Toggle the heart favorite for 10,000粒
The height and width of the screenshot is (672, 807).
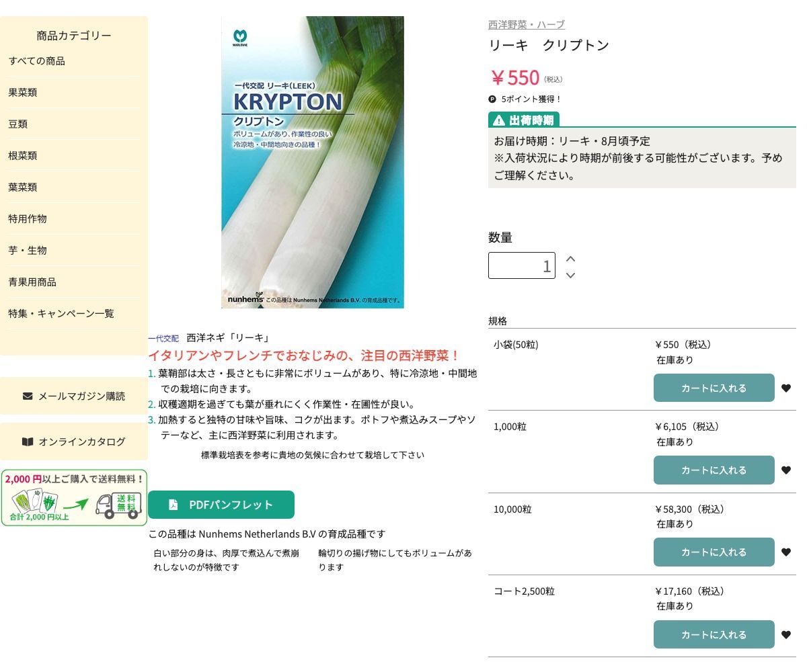click(786, 552)
